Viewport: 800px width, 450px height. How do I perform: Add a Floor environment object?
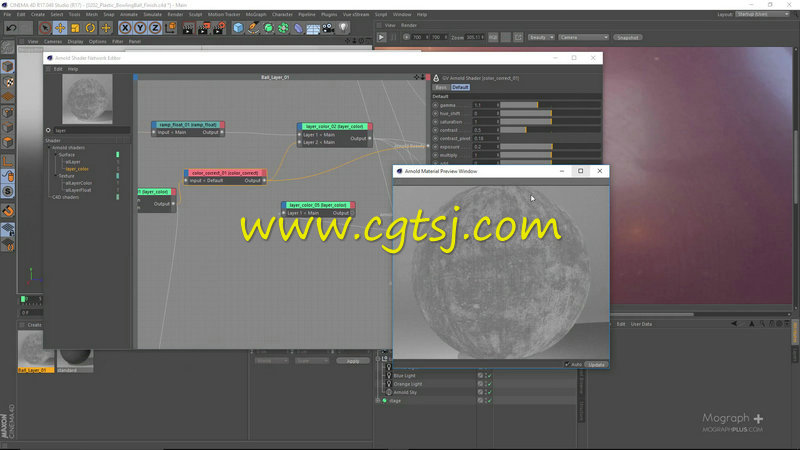[313, 28]
